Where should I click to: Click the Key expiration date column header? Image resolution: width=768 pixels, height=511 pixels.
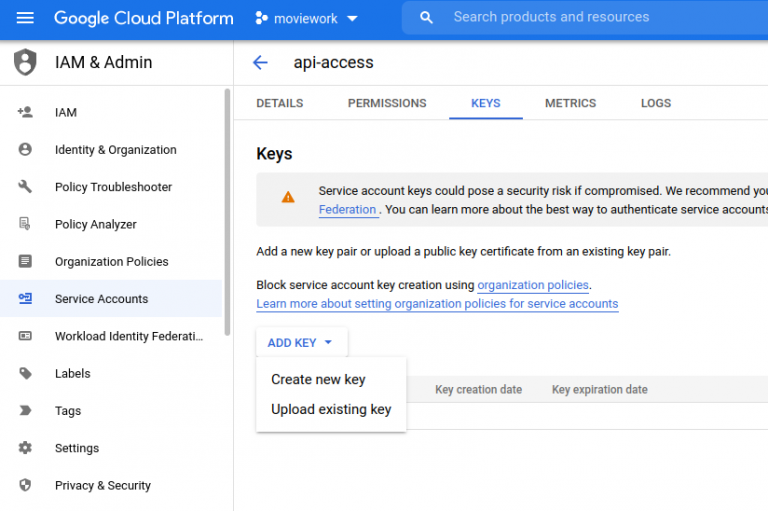(600, 389)
